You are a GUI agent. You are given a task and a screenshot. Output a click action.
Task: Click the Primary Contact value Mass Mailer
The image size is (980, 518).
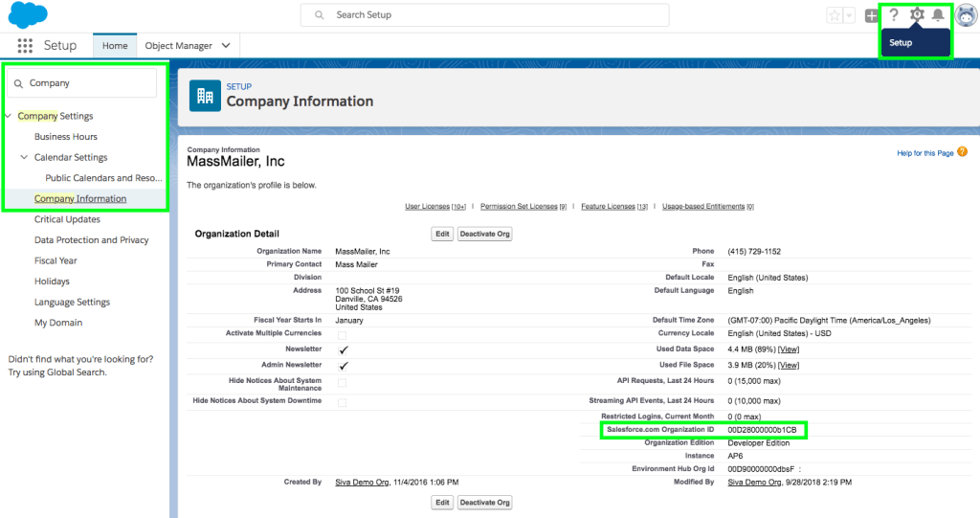pos(356,264)
